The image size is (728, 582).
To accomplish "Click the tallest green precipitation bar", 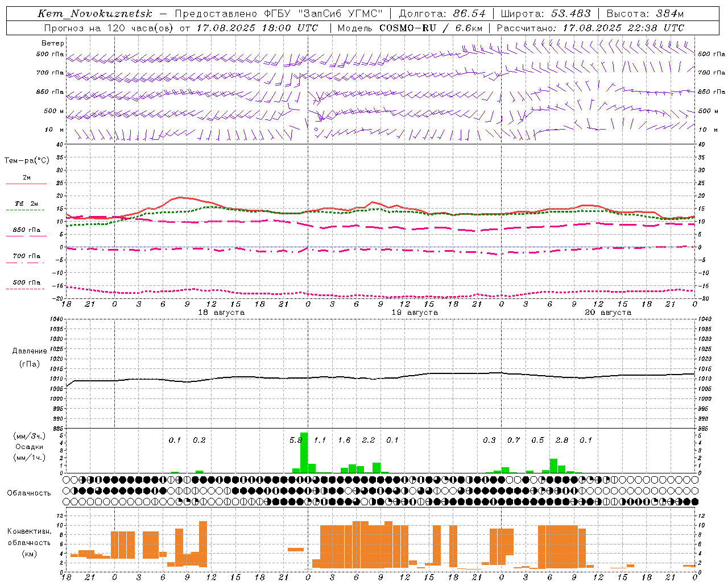I will (x=304, y=453).
